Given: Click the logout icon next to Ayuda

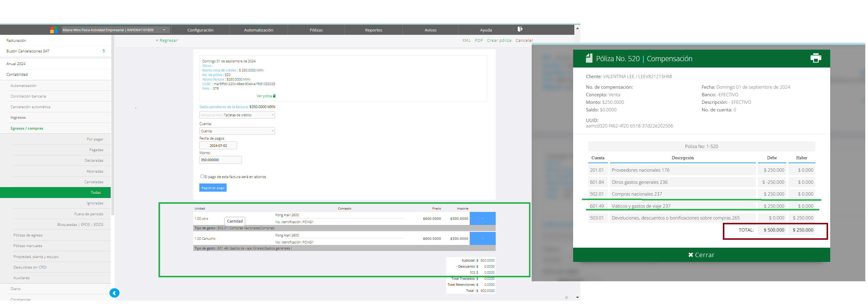Looking at the screenshot, I should pyautogui.click(x=520, y=29).
